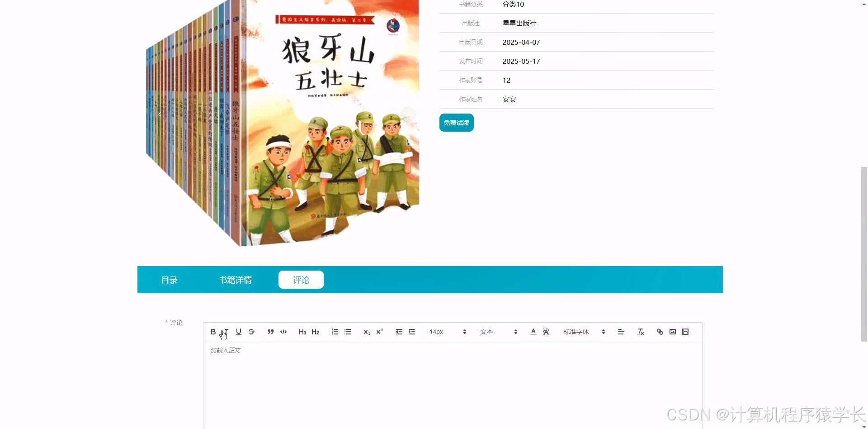Select the author name 安安
Screen dimensions: 868x429
[x=509, y=99]
